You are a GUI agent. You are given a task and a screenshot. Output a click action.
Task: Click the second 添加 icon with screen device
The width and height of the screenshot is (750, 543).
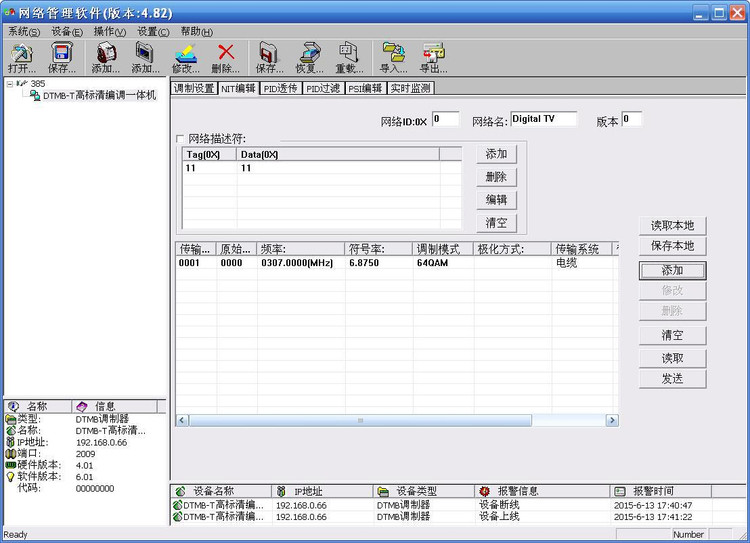[x=145, y=57]
